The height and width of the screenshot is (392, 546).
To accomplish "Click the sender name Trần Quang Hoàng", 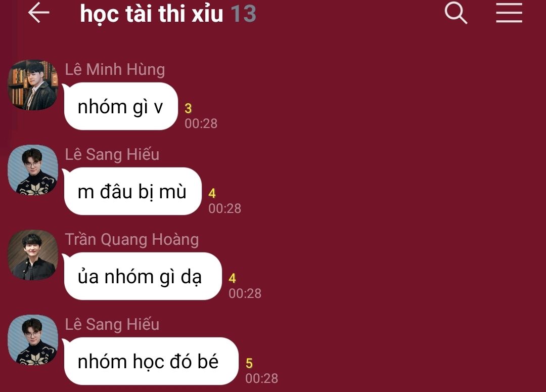I will tap(132, 240).
